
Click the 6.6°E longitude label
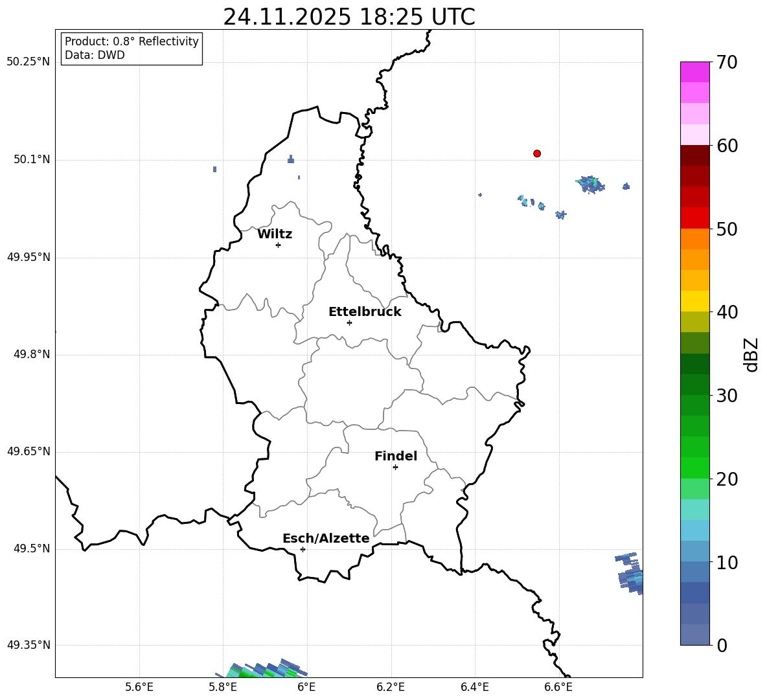tap(558, 687)
